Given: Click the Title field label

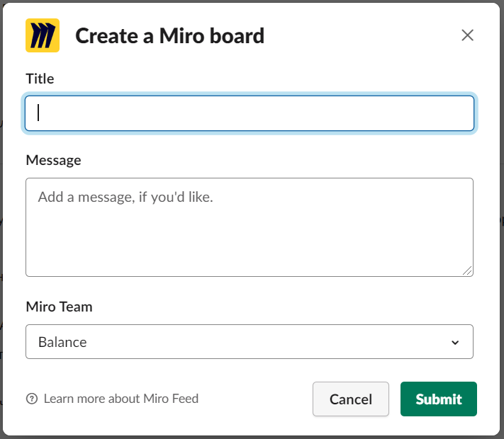Looking at the screenshot, I should point(40,79).
